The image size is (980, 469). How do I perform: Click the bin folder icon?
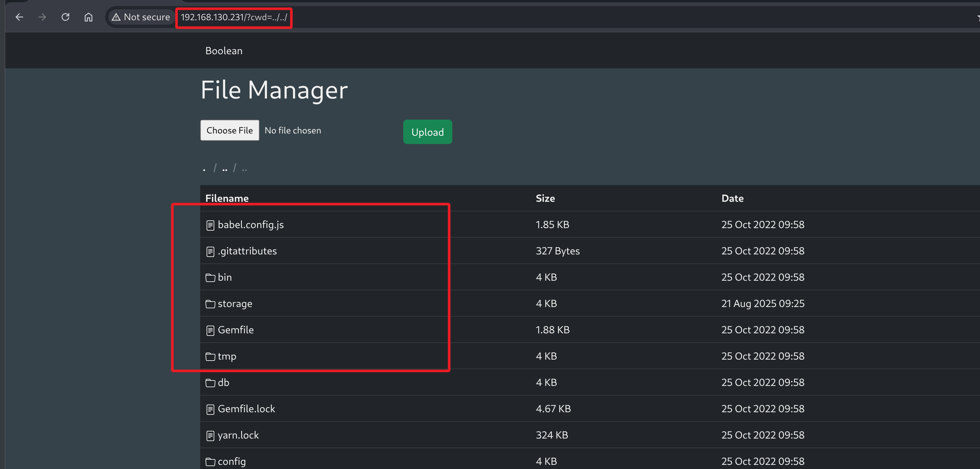pyautogui.click(x=210, y=278)
